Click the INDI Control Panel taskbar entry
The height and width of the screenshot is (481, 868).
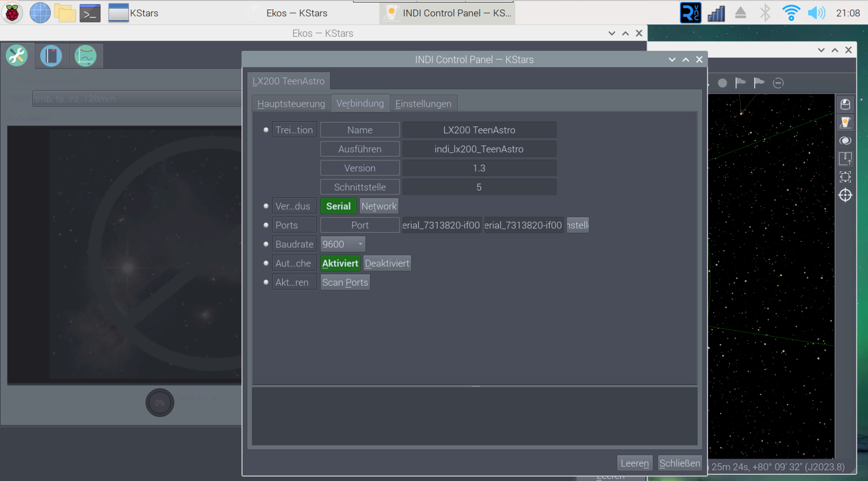(x=448, y=13)
